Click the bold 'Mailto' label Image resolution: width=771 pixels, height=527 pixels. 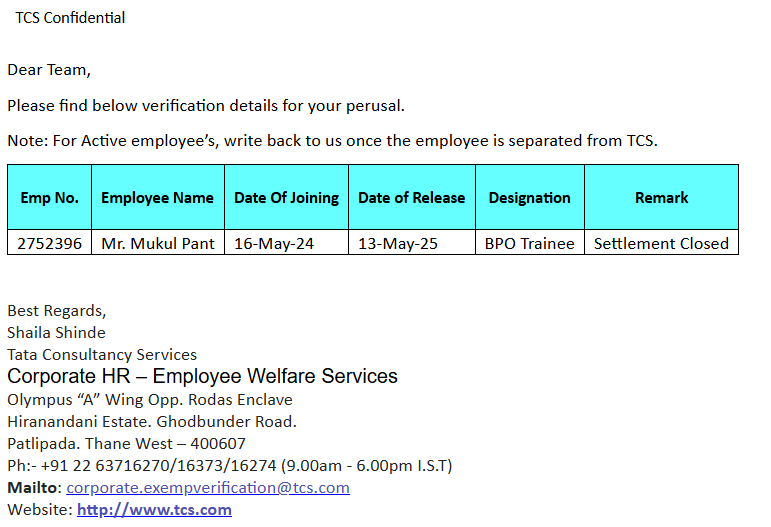point(32,488)
